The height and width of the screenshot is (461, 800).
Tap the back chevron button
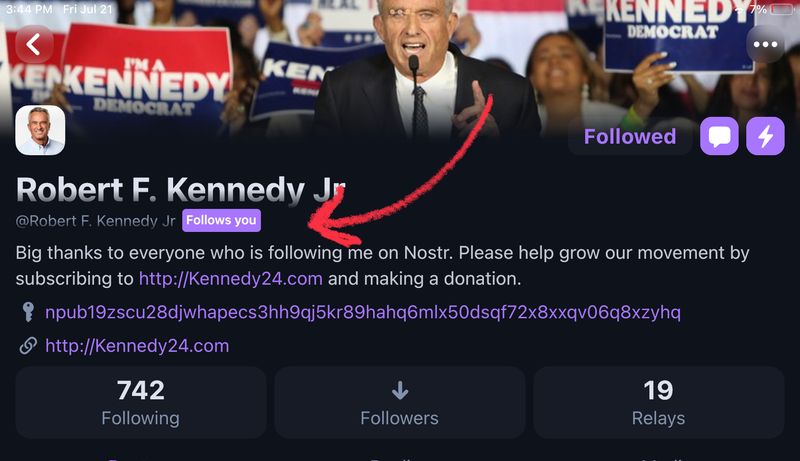(x=36, y=45)
